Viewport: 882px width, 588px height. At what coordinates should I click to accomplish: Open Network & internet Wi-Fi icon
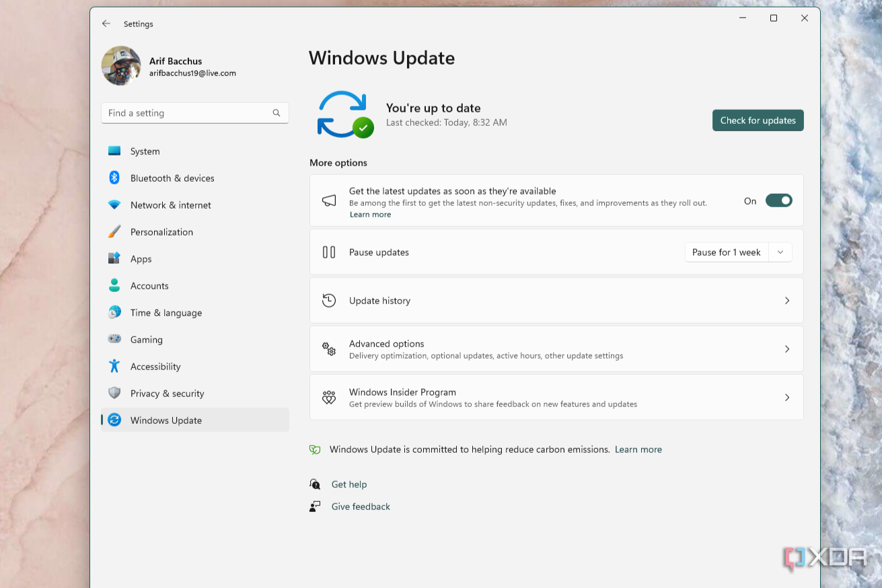pyautogui.click(x=114, y=205)
